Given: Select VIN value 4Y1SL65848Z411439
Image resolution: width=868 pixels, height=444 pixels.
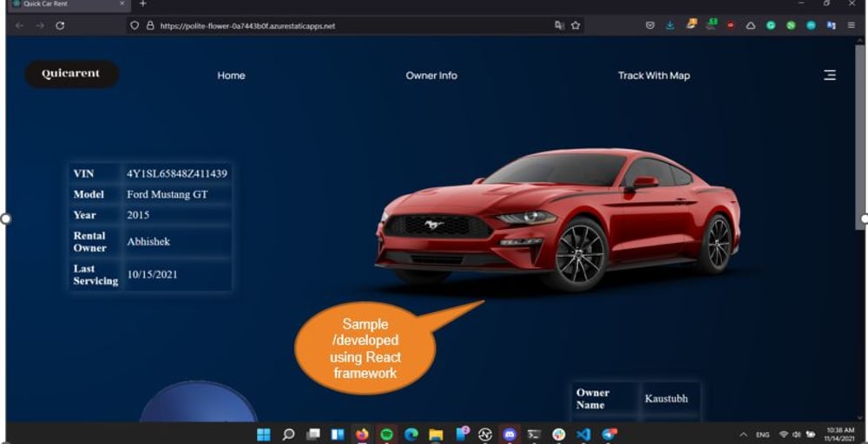Looking at the screenshot, I should [177, 173].
